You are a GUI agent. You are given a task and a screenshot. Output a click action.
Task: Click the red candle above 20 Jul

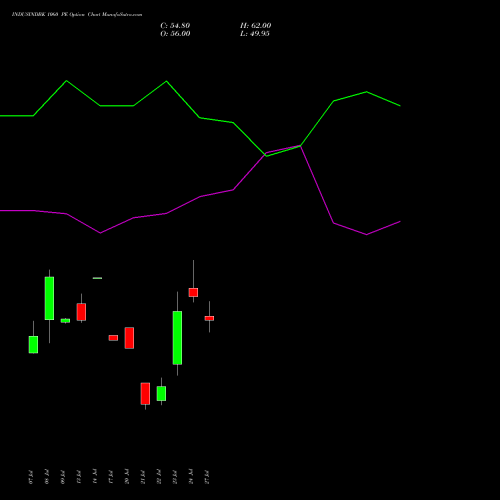tap(129, 338)
